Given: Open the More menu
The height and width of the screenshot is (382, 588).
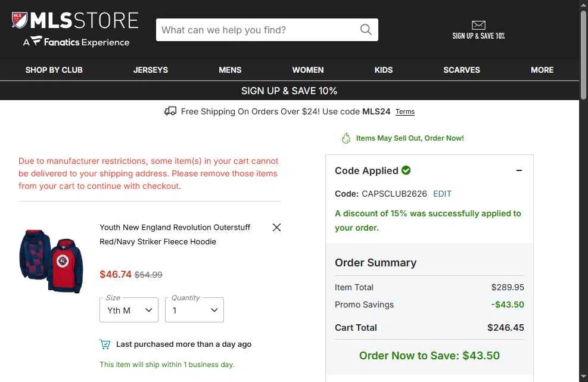Looking at the screenshot, I should (x=542, y=70).
